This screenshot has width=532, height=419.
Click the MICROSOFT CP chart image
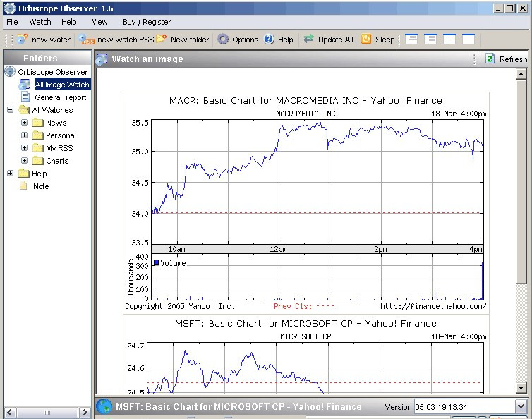(x=306, y=355)
